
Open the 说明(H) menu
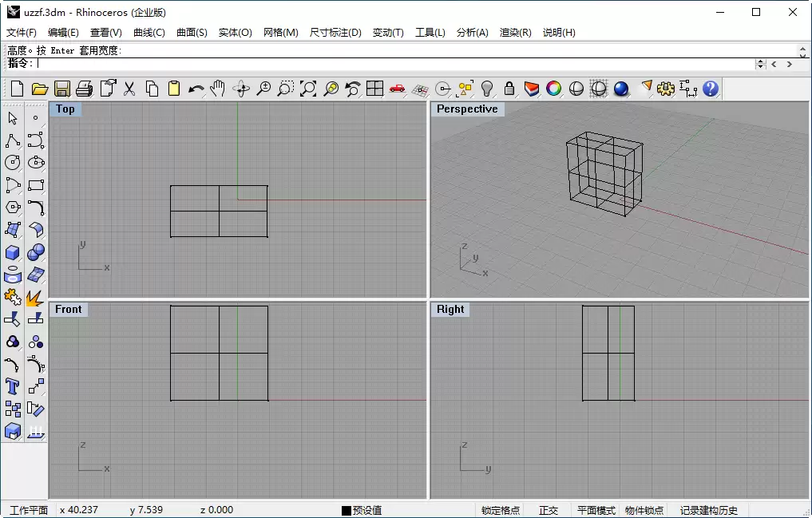point(559,33)
